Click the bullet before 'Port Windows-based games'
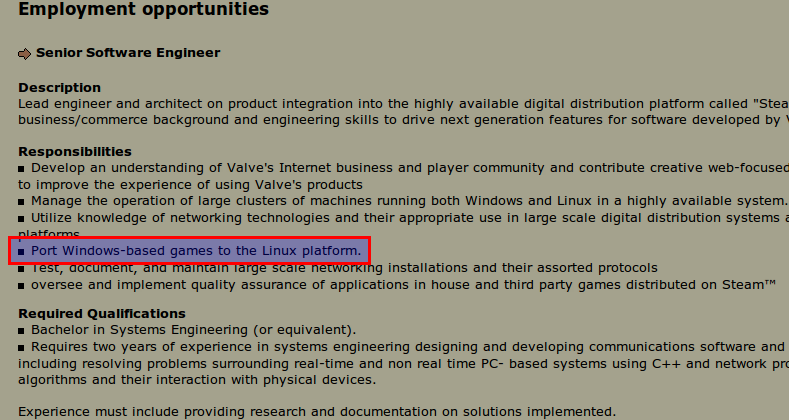This screenshot has height=420, width=789. [22, 250]
